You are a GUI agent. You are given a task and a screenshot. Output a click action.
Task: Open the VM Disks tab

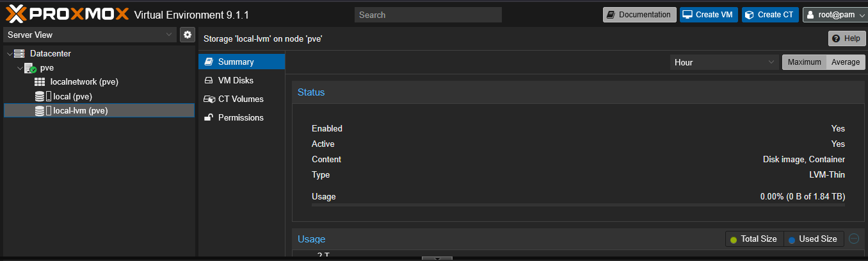pos(242,81)
